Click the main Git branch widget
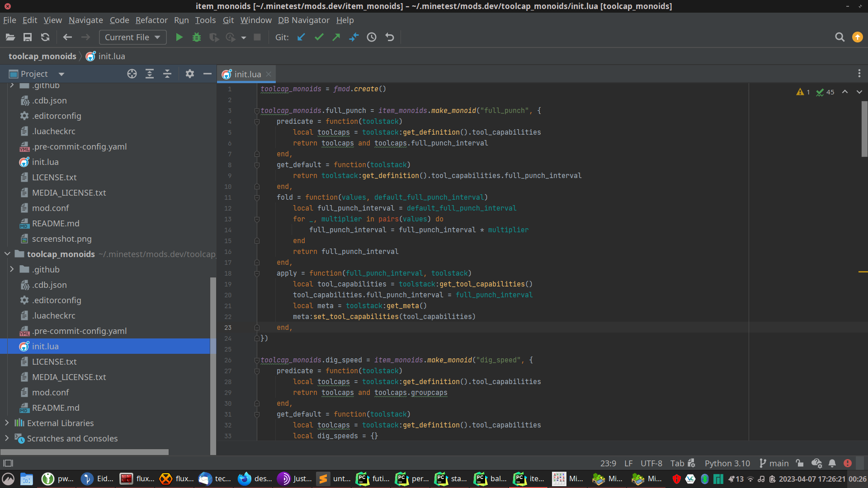The image size is (868, 488). pyautogui.click(x=774, y=463)
